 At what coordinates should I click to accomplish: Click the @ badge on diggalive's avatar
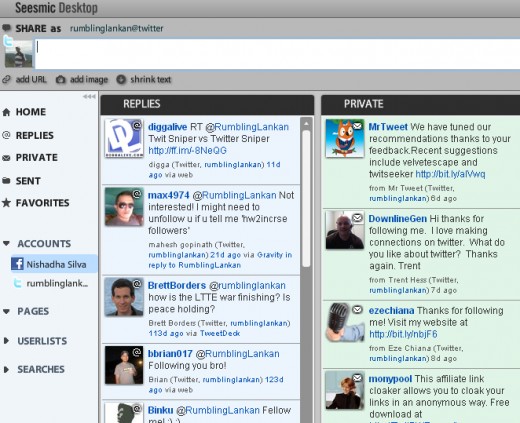point(137,125)
